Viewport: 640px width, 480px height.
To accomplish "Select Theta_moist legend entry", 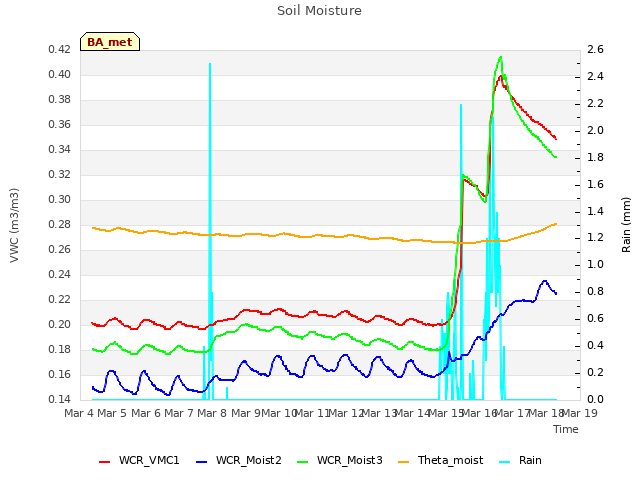I will [x=440, y=460].
